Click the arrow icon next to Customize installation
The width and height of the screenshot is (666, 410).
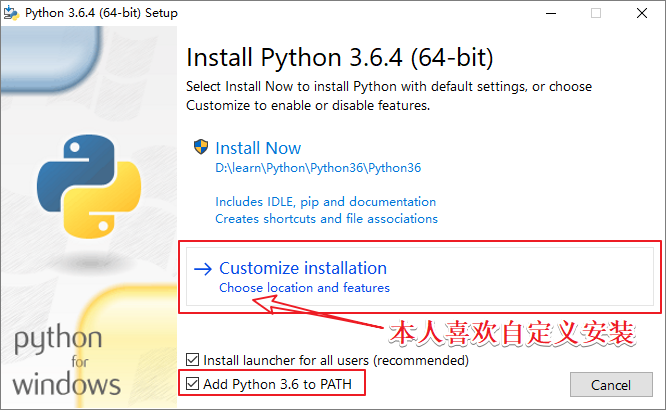(203, 268)
